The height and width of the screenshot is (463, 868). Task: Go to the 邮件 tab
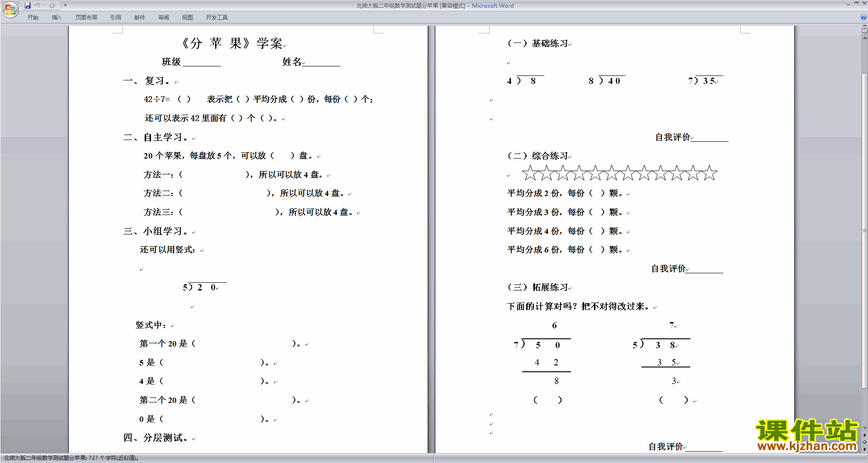tap(140, 18)
